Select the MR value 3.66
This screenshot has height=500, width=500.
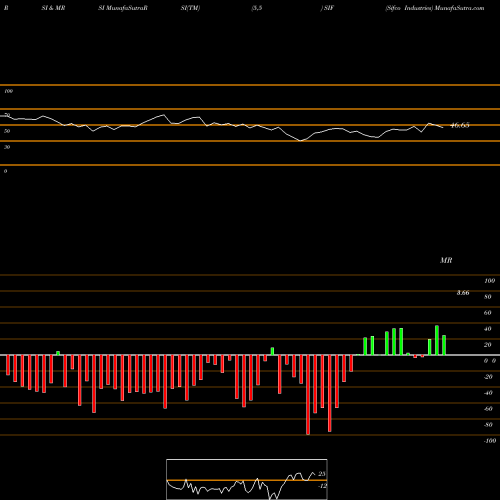(463, 293)
